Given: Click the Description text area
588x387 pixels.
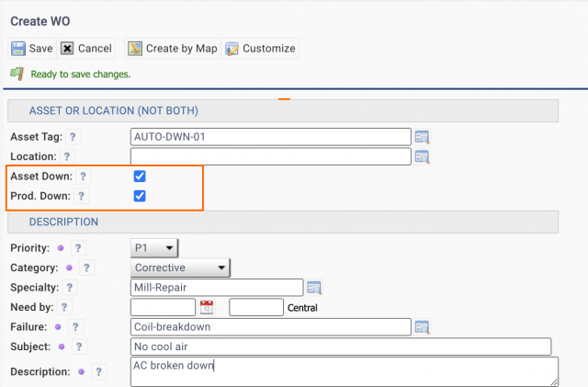Looking at the screenshot, I should point(345,371).
